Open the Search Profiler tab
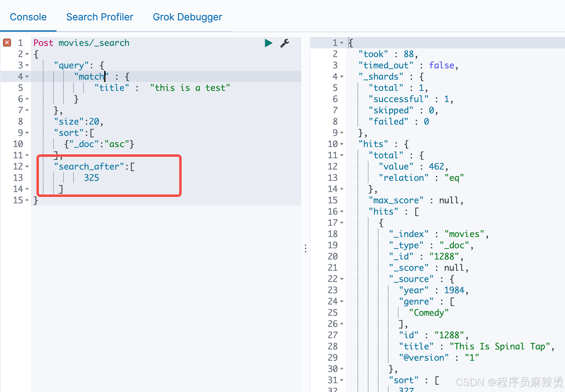This screenshot has height=392, width=565. (x=100, y=17)
